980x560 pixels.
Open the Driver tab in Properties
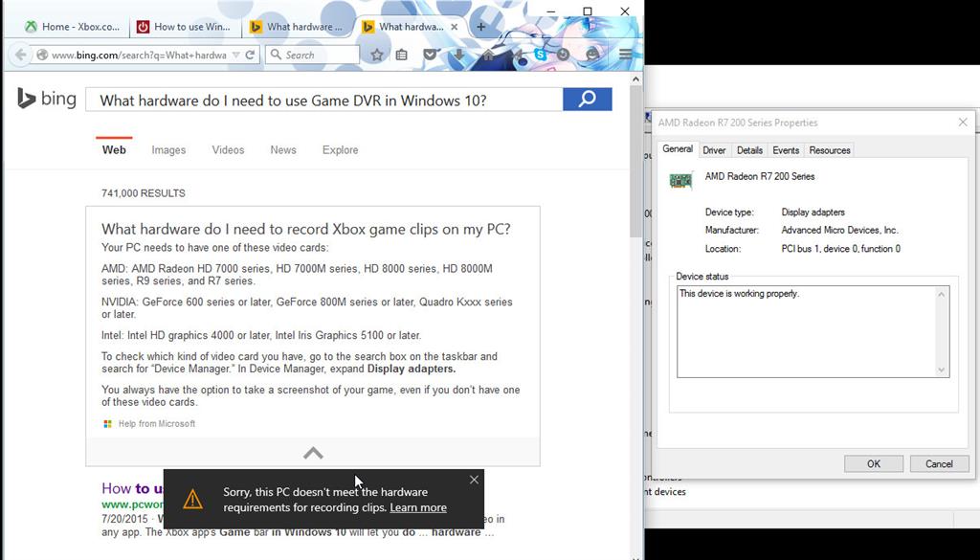coord(714,150)
